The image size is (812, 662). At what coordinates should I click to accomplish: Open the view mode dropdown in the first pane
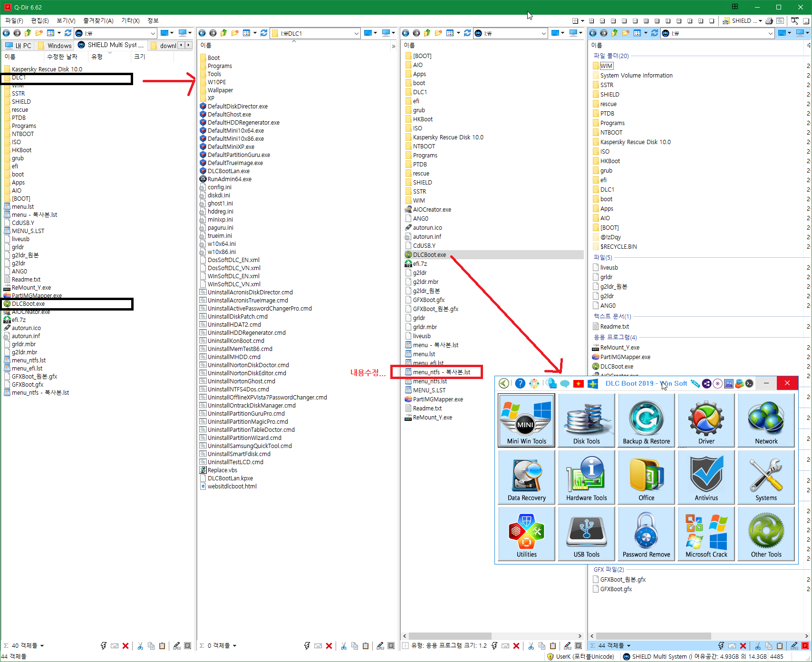click(x=59, y=33)
